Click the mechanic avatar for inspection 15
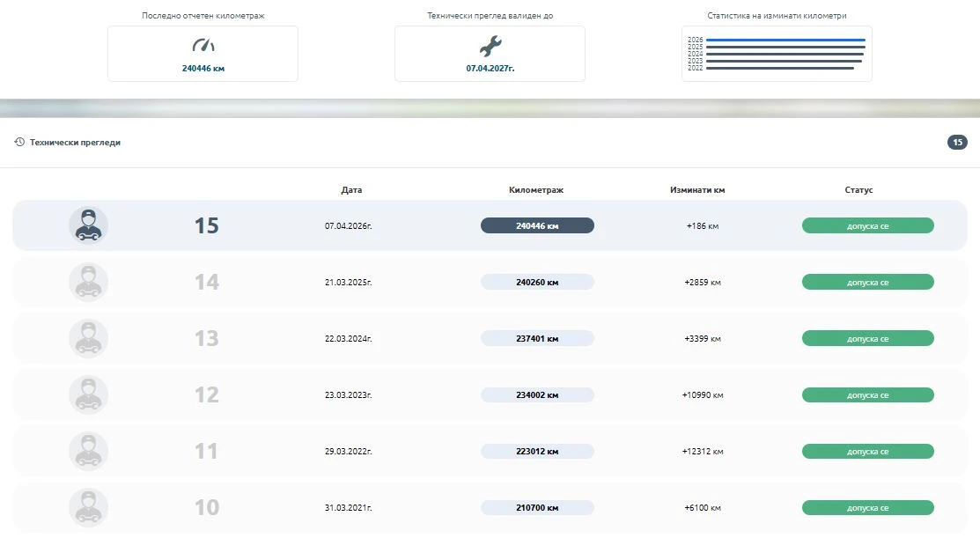This screenshot has width=980, height=538. [88, 225]
